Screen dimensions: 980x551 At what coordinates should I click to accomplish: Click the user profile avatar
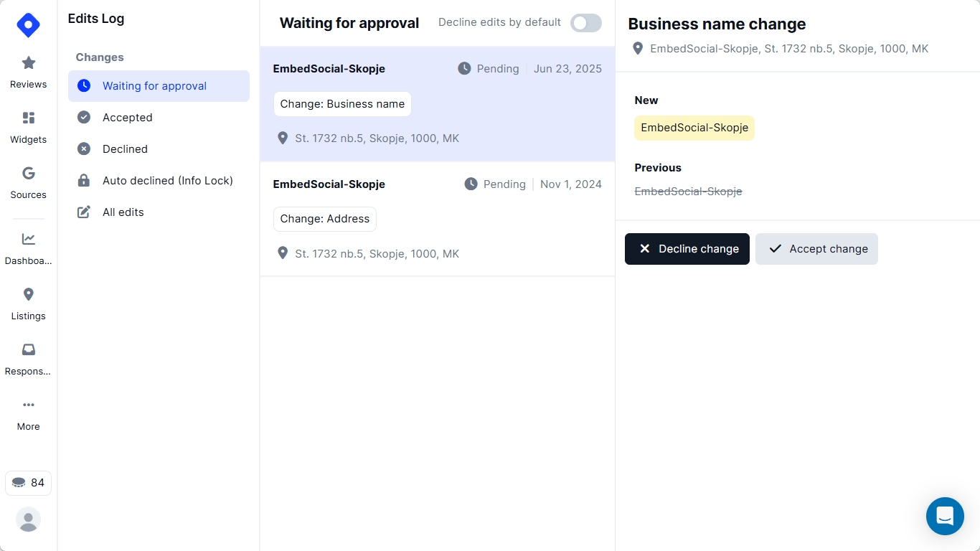(x=28, y=519)
